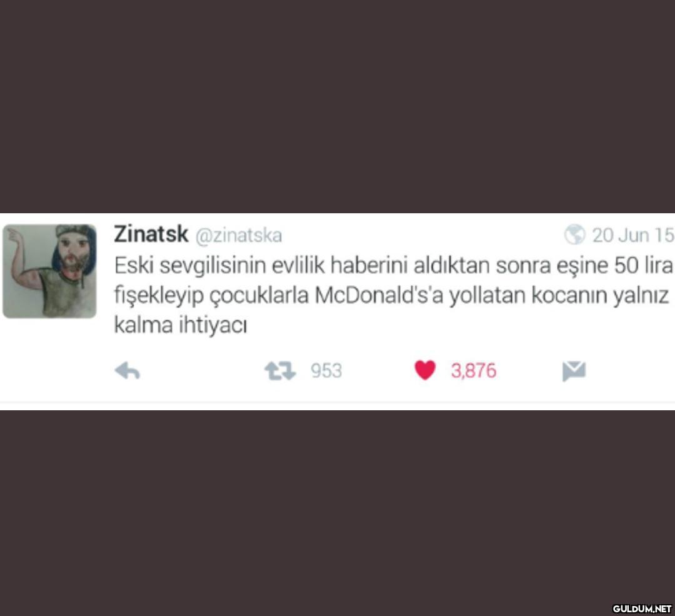675x616 pixels.
Task: Open the Zinatsk profile avatar drawing
Action: [49, 271]
